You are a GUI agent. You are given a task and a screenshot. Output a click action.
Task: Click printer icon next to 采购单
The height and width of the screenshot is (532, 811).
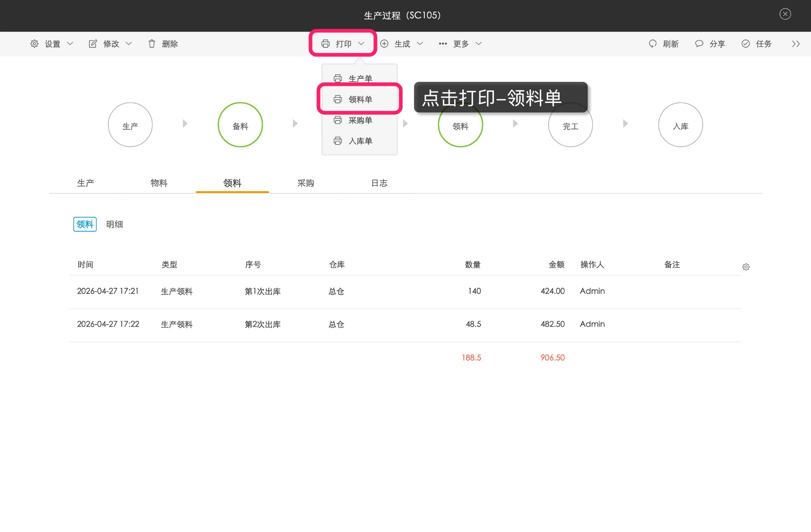pos(338,120)
